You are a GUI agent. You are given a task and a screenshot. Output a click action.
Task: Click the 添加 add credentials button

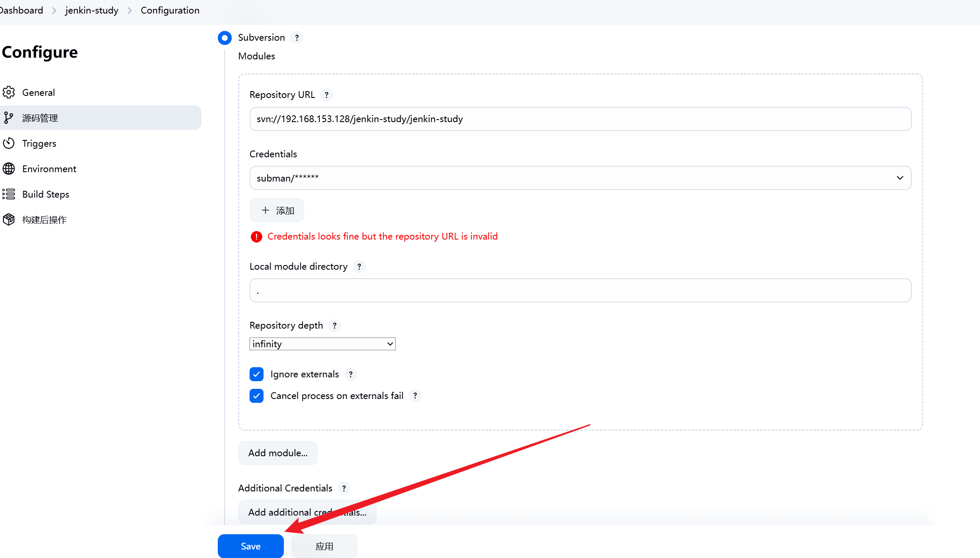277,210
